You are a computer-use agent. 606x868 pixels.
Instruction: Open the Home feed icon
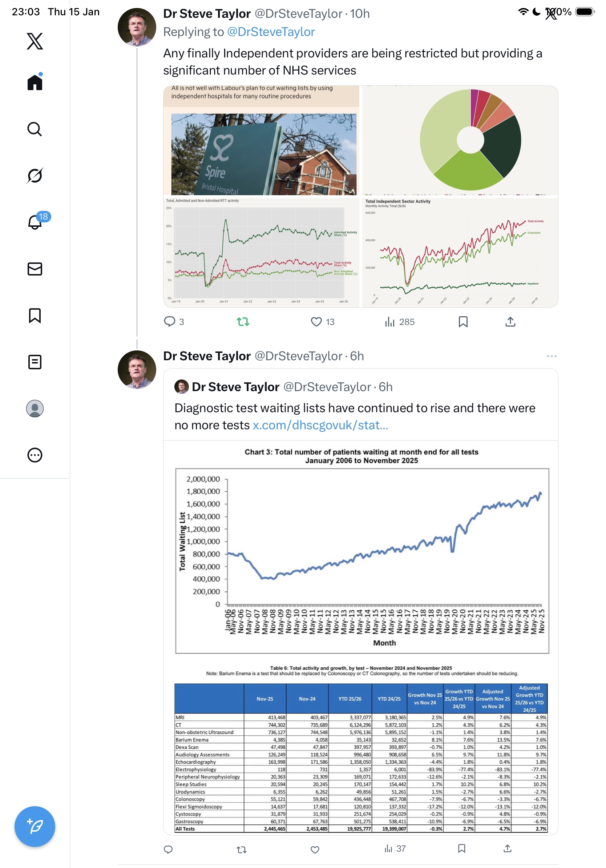(x=35, y=82)
